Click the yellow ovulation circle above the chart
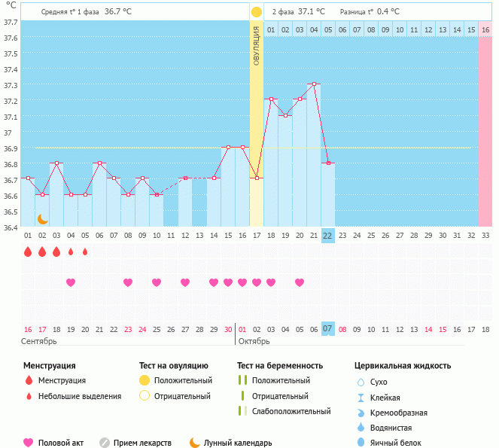Screen dimensions: 499x448 pos(257,12)
